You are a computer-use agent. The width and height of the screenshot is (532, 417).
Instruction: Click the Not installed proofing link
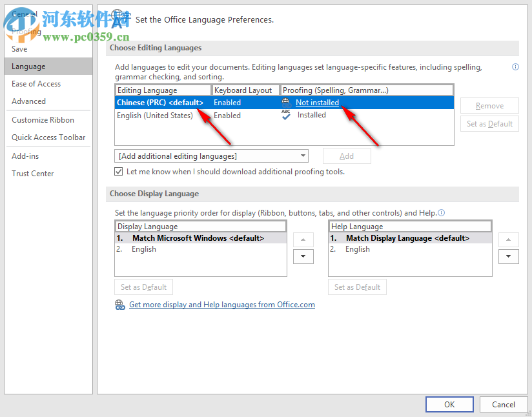(x=317, y=102)
